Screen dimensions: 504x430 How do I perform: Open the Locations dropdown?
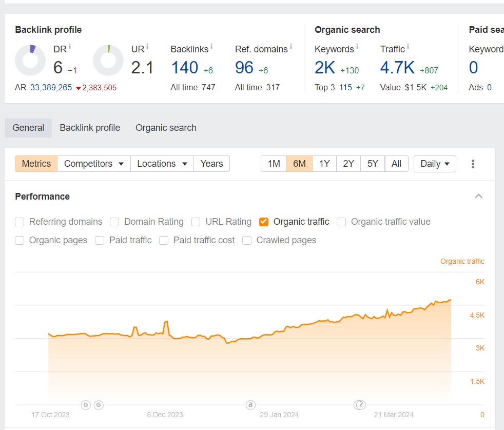(x=162, y=164)
